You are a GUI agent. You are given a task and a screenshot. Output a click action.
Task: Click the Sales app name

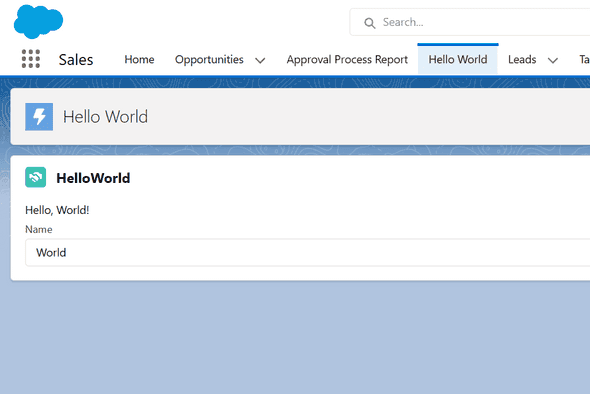76,59
